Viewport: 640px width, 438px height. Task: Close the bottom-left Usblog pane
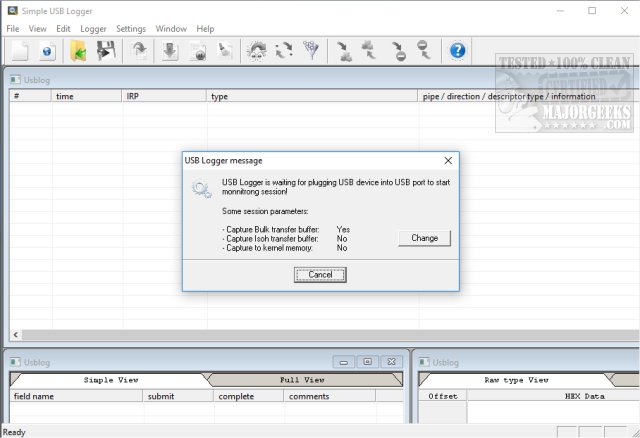click(391, 362)
